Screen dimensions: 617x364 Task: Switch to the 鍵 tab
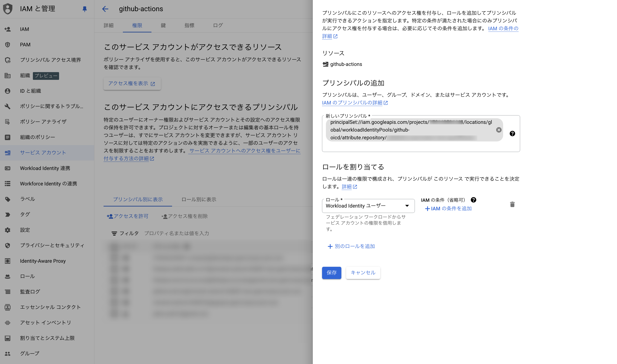pyautogui.click(x=163, y=25)
